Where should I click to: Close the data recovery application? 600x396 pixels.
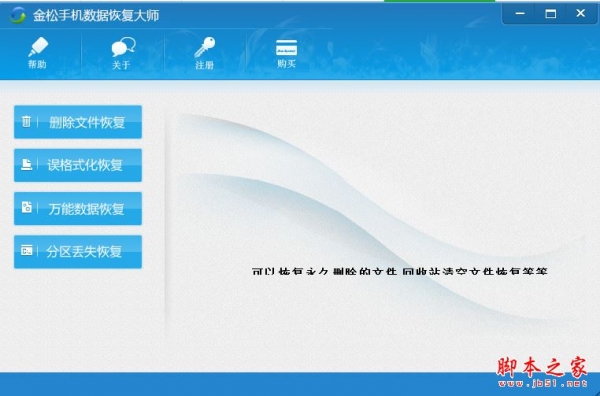click(580, 13)
